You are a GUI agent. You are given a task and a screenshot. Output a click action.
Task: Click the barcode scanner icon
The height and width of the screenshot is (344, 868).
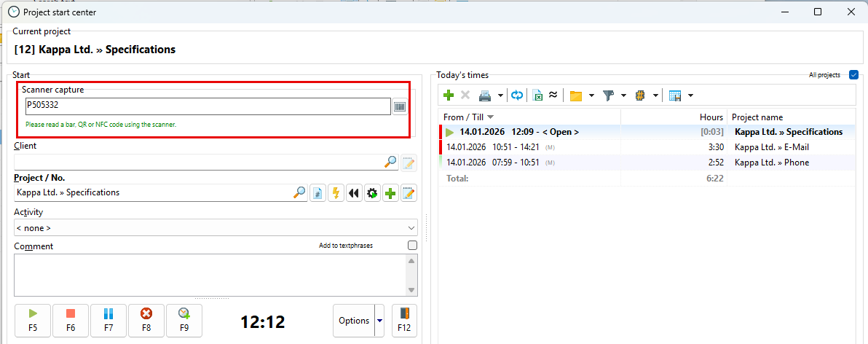click(x=400, y=106)
